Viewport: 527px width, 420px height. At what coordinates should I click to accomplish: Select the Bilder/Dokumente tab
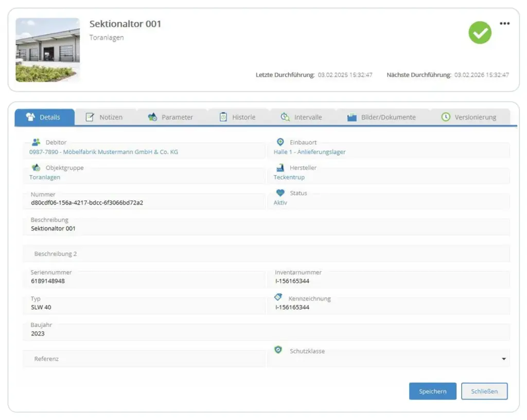coord(381,117)
